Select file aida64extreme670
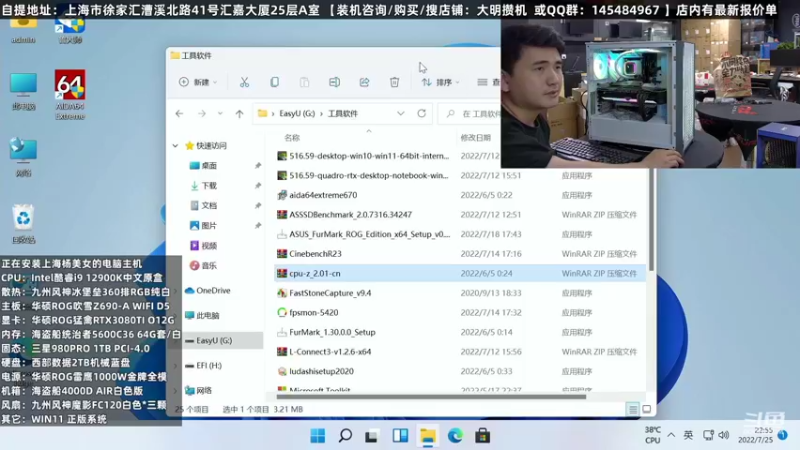 323,195
